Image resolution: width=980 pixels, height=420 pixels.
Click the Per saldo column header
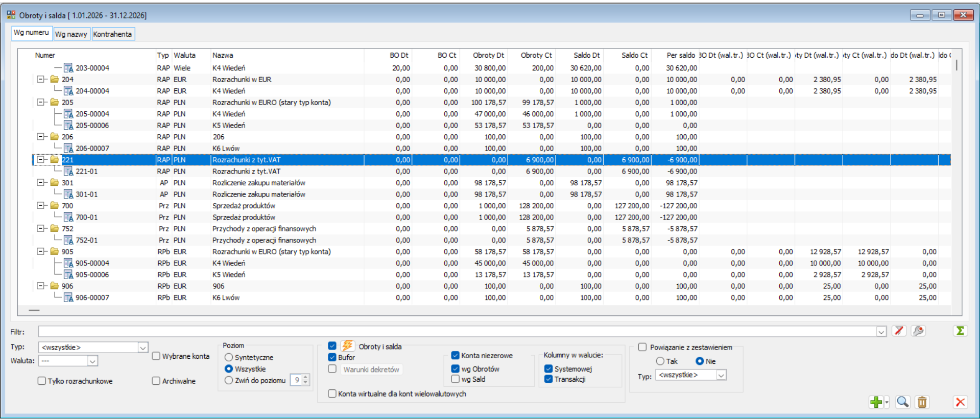point(680,55)
